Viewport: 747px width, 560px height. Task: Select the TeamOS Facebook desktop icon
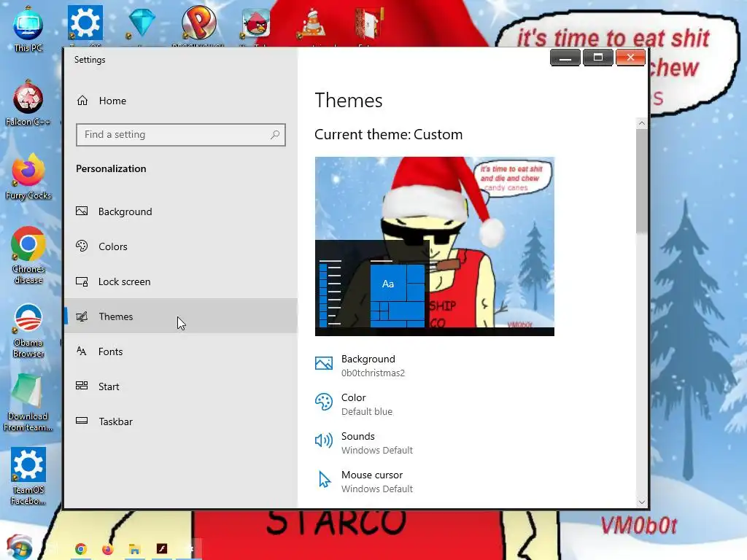[x=28, y=476]
